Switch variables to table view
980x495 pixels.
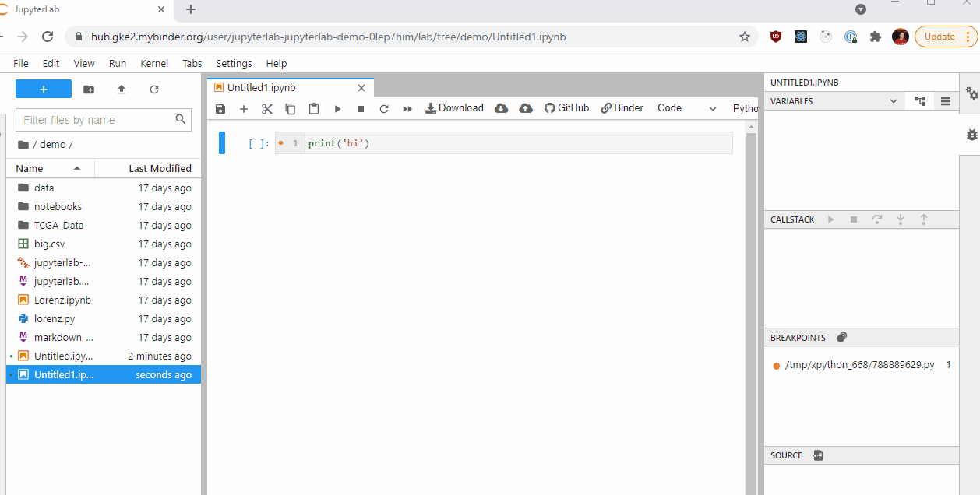(945, 101)
